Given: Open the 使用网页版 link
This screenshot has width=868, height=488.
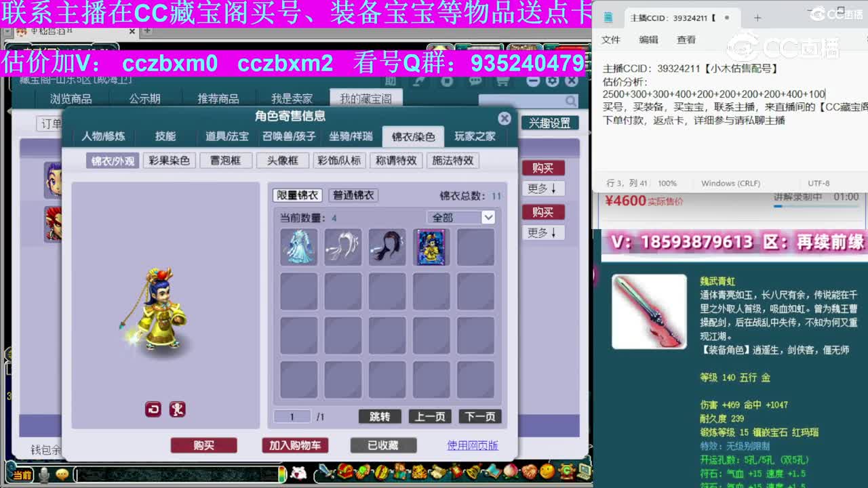Looking at the screenshot, I should coord(473,445).
